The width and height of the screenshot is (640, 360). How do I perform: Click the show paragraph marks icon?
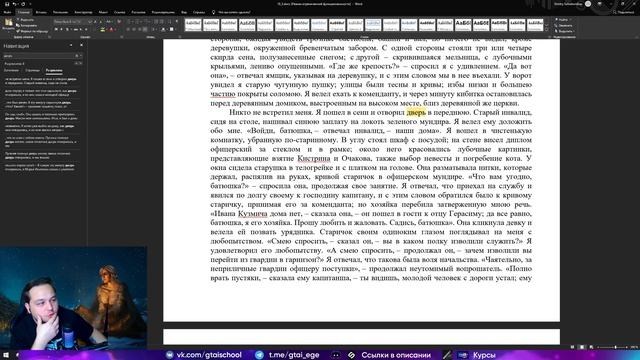tap(177, 21)
